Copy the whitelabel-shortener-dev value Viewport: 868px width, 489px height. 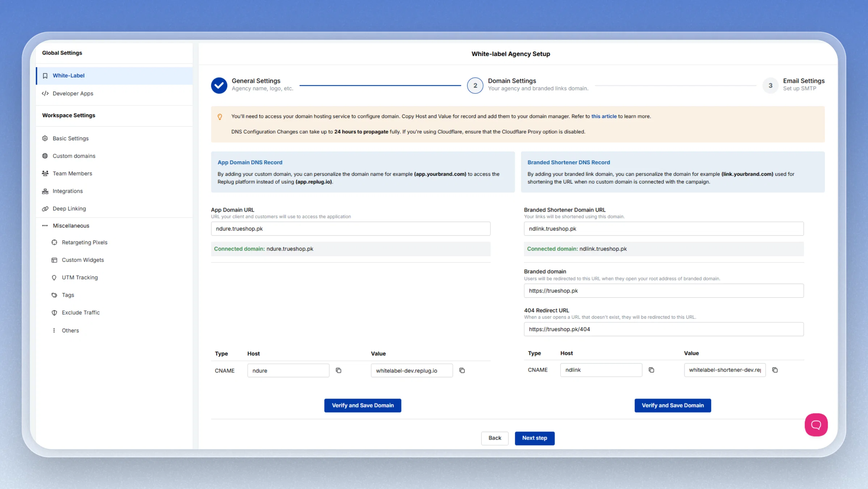tap(775, 370)
